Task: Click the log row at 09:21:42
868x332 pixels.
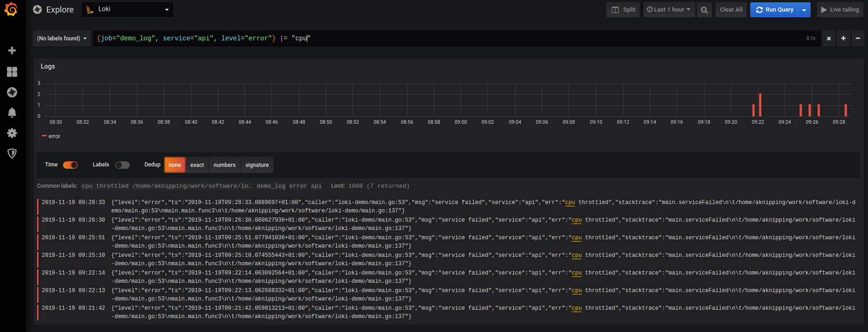Action: click(x=447, y=312)
